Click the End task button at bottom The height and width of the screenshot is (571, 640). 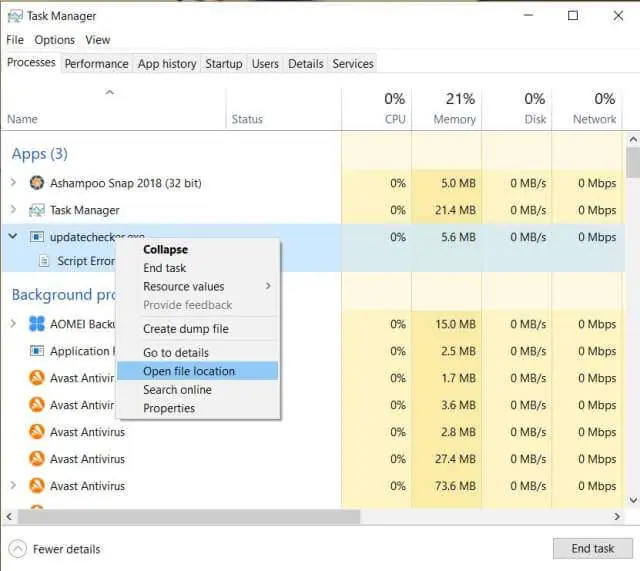pyautogui.click(x=593, y=549)
